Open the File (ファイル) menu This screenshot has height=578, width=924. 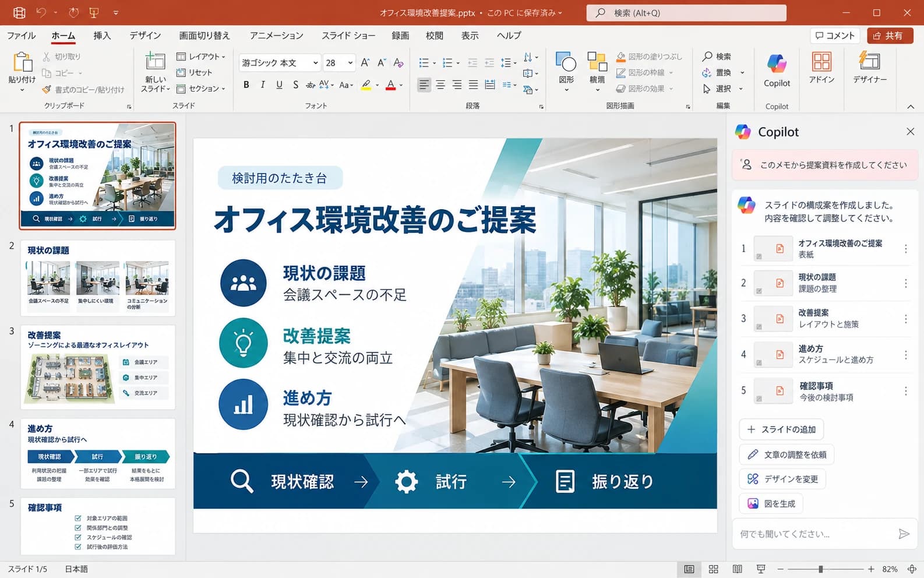pyautogui.click(x=21, y=36)
